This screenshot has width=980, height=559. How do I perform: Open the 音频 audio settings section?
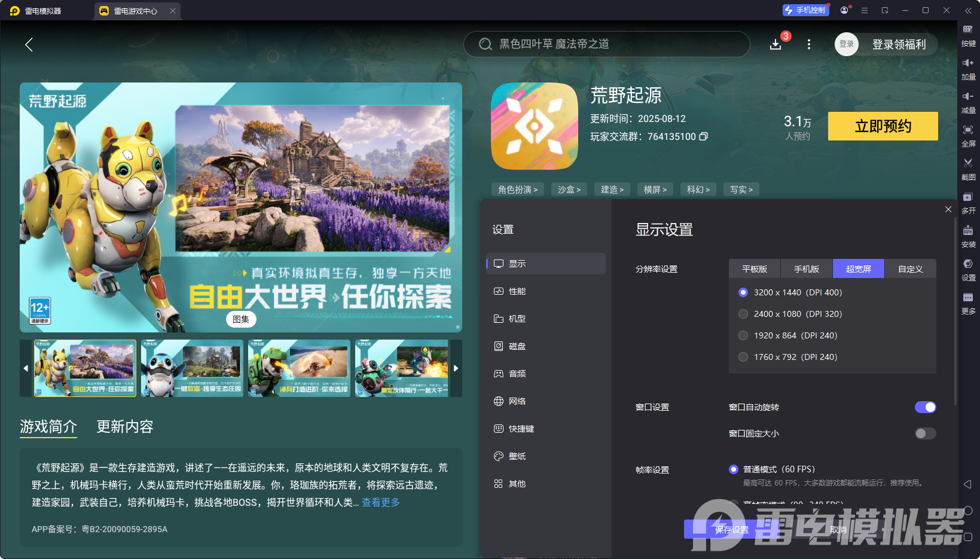click(x=518, y=373)
